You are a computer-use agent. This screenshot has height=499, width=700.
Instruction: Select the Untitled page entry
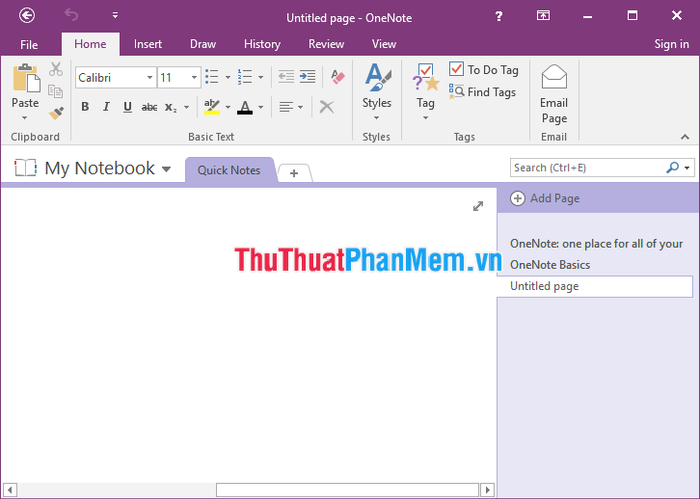(x=595, y=286)
